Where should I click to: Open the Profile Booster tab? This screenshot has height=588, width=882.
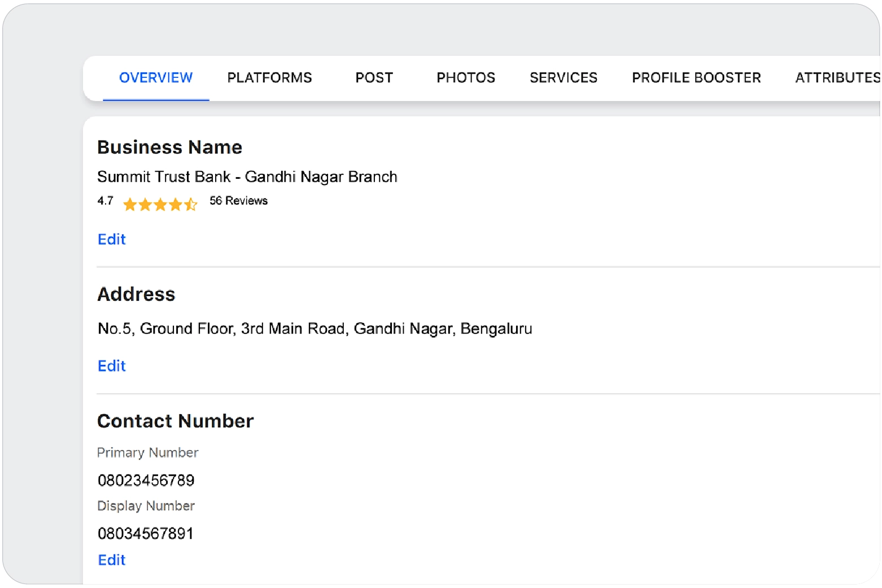pos(696,78)
